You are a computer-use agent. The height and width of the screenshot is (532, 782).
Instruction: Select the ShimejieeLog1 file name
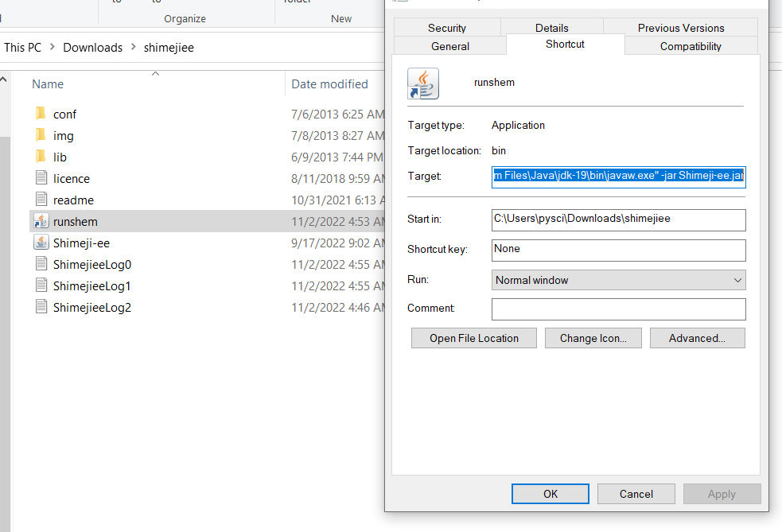tap(92, 285)
